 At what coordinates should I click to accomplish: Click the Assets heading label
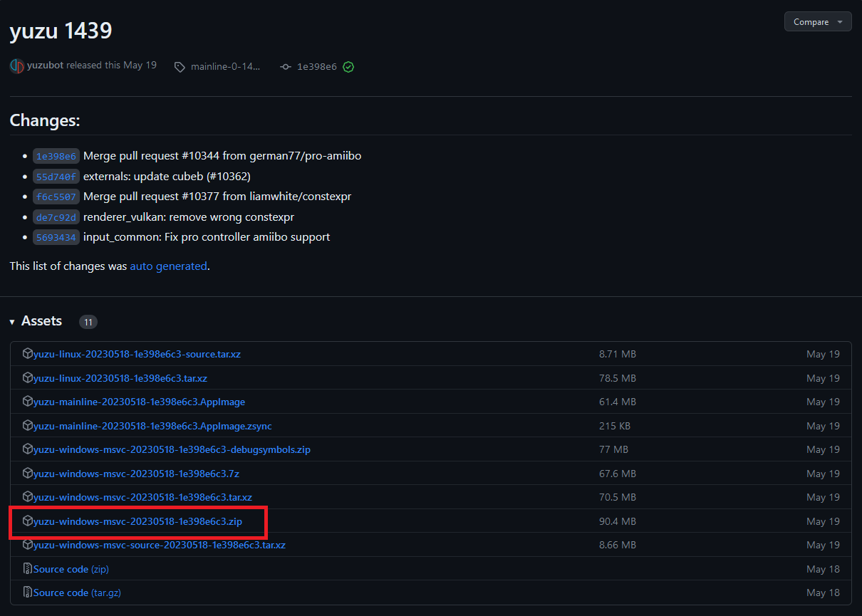(x=41, y=321)
